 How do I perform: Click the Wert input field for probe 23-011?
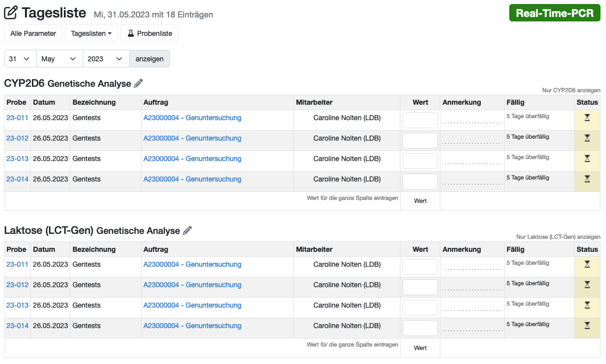[x=420, y=120]
